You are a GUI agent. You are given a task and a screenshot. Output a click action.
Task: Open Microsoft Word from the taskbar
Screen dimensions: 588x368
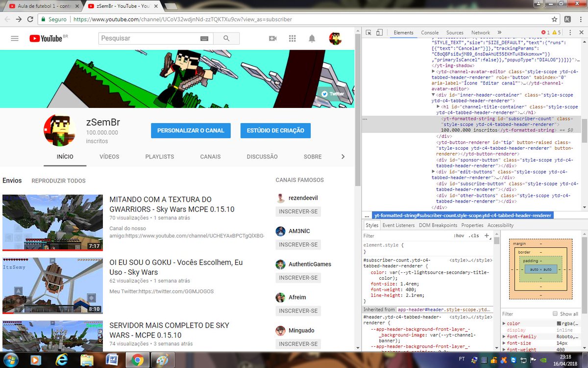111,360
